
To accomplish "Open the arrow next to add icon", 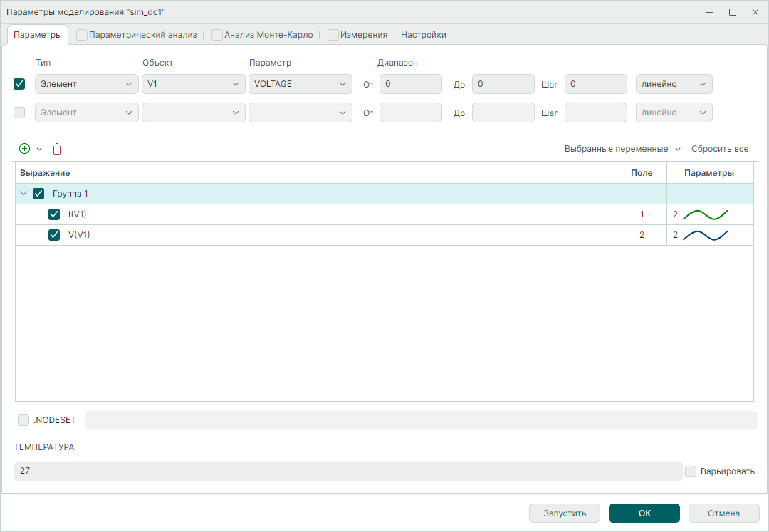I will 39,149.
